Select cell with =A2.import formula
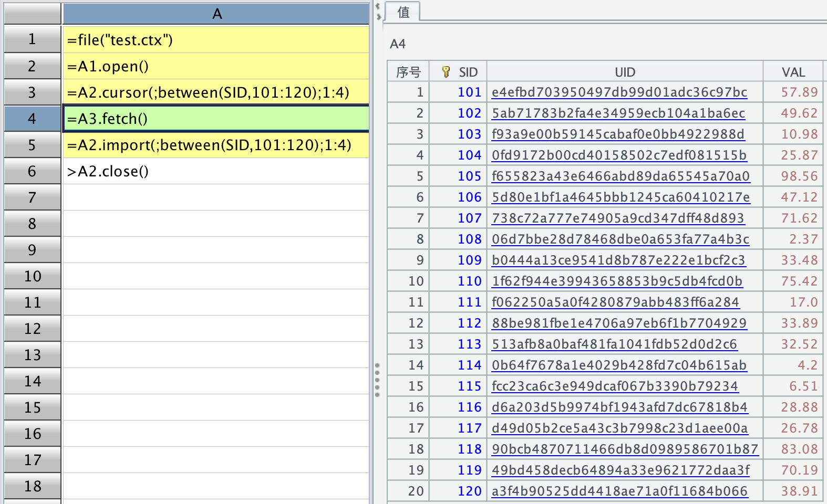The image size is (827, 504). pyautogui.click(x=215, y=145)
